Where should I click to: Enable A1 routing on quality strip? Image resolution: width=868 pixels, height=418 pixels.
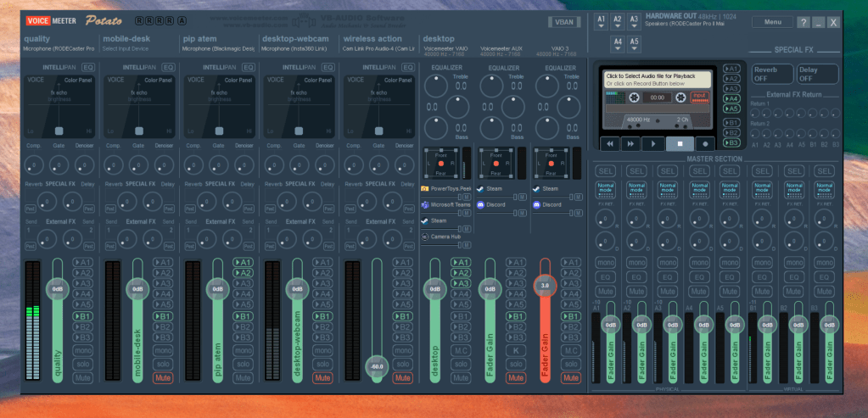[x=82, y=262]
